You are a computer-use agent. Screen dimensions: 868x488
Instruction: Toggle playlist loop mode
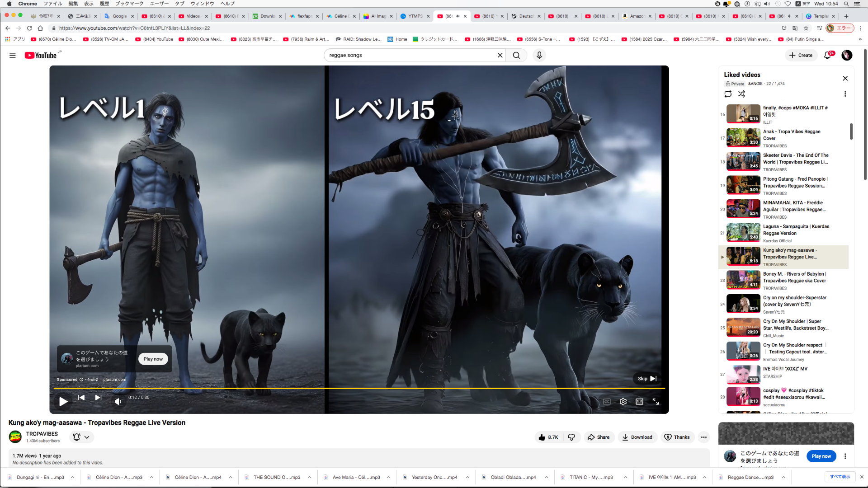[x=728, y=94]
